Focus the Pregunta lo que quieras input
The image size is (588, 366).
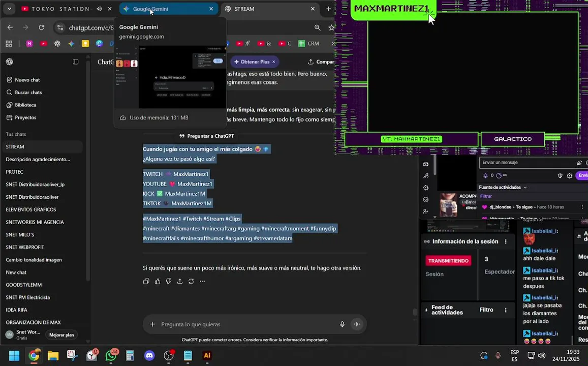[x=247, y=324]
